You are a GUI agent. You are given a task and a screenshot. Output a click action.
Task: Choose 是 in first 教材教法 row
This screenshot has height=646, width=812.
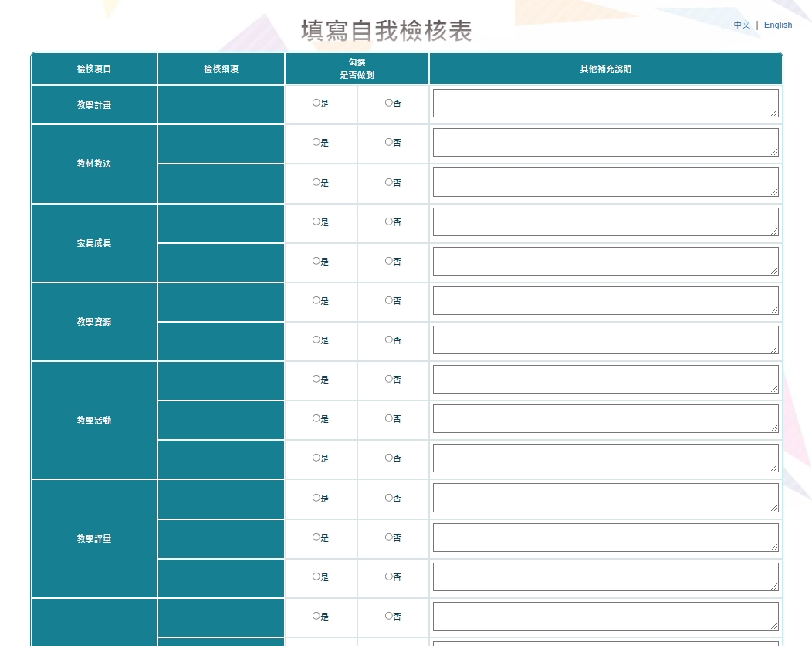(316, 142)
